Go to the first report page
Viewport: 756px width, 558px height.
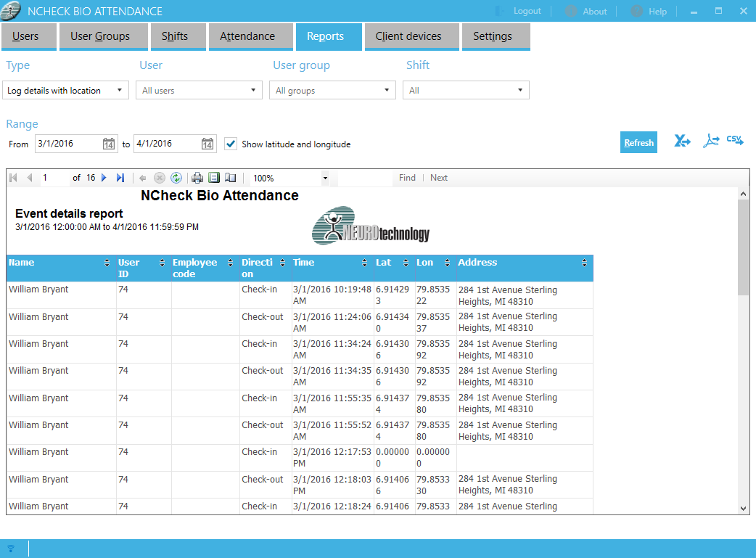(x=14, y=178)
